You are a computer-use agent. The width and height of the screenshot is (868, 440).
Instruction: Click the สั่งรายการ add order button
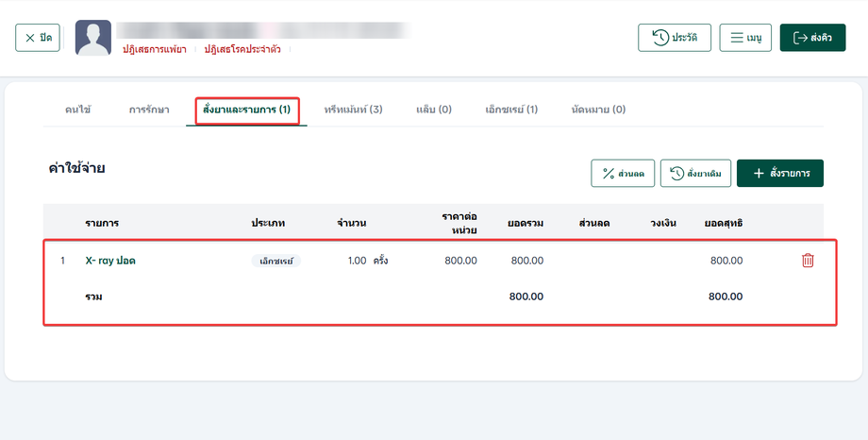point(780,174)
